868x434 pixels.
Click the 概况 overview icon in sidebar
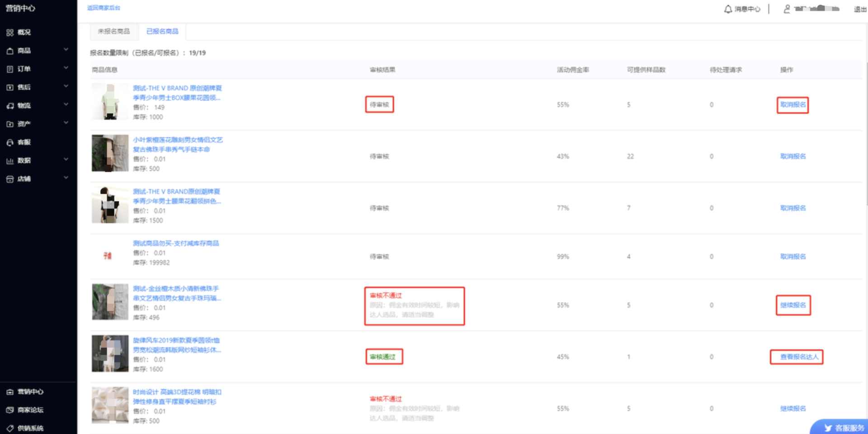[10, 33]
